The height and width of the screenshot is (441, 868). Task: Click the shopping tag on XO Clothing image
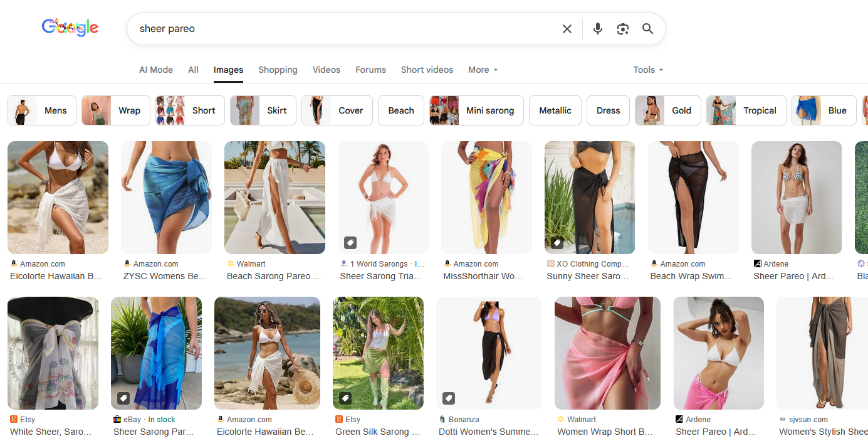point(557,242)
